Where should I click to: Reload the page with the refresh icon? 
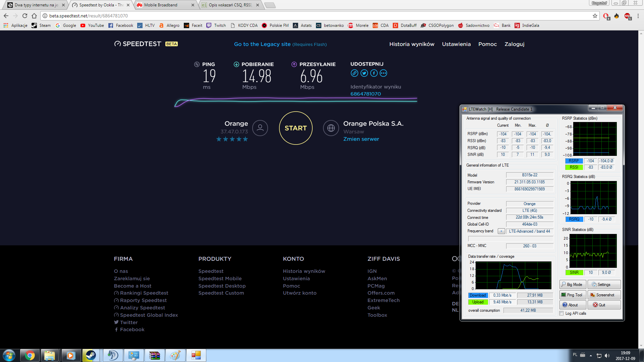pos(25,16)
